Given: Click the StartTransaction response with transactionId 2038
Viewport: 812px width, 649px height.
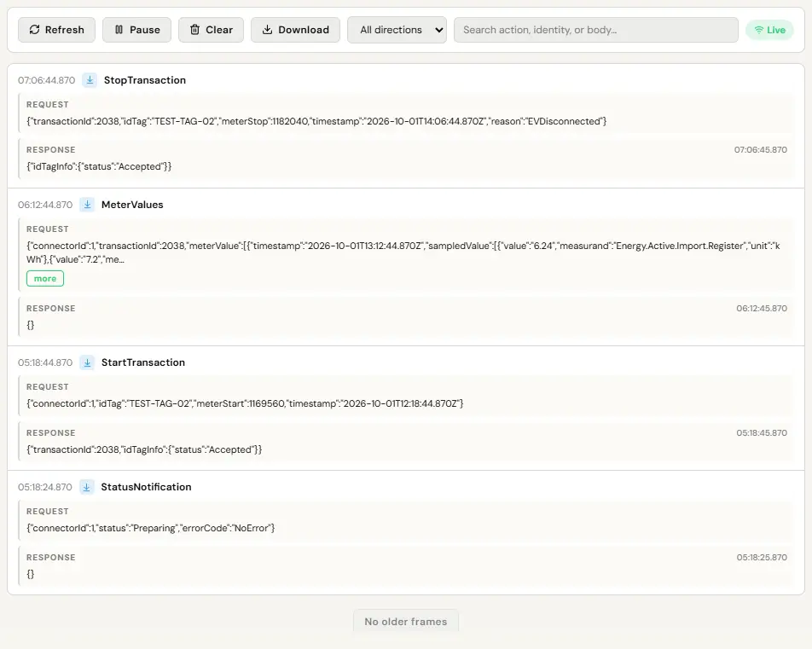Looking at the screenshot, I should coord(144,449).
